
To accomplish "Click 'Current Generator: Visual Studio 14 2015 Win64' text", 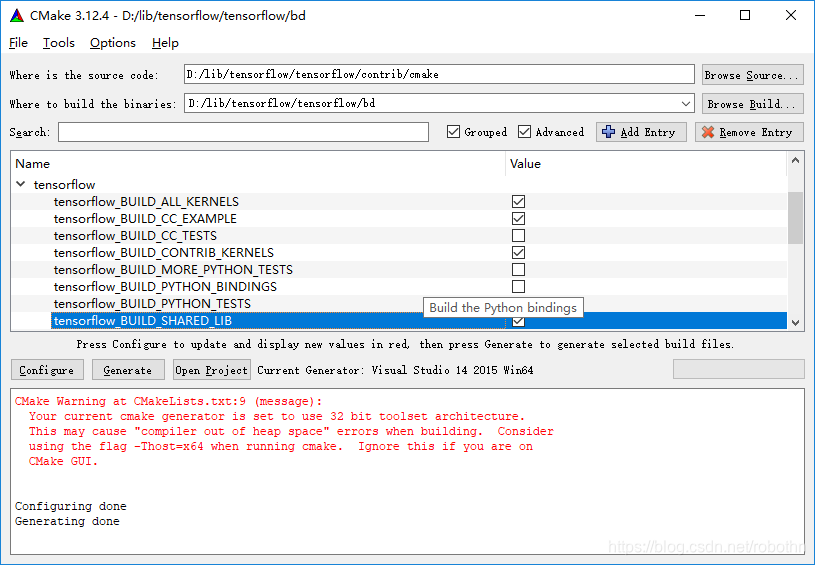I will 395,370.
